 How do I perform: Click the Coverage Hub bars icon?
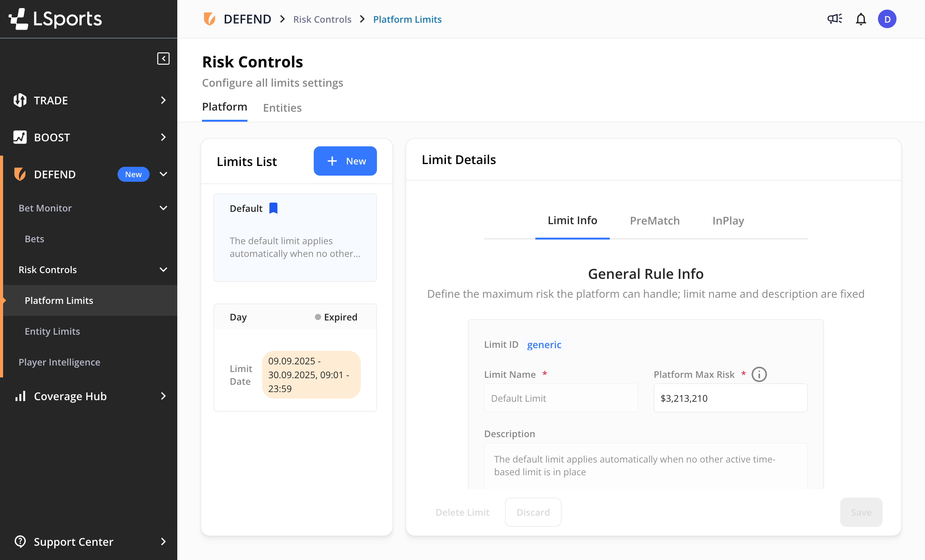tap(20, 396)
